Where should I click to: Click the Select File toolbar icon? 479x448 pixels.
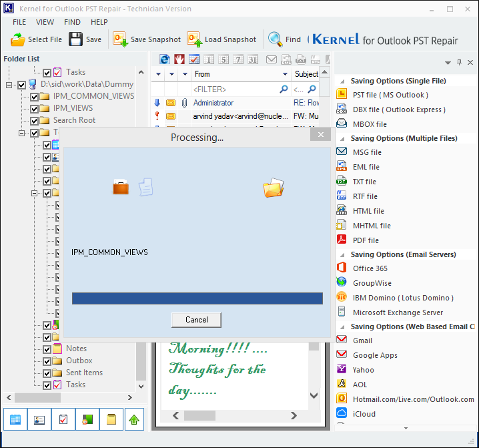click(18, 39)
